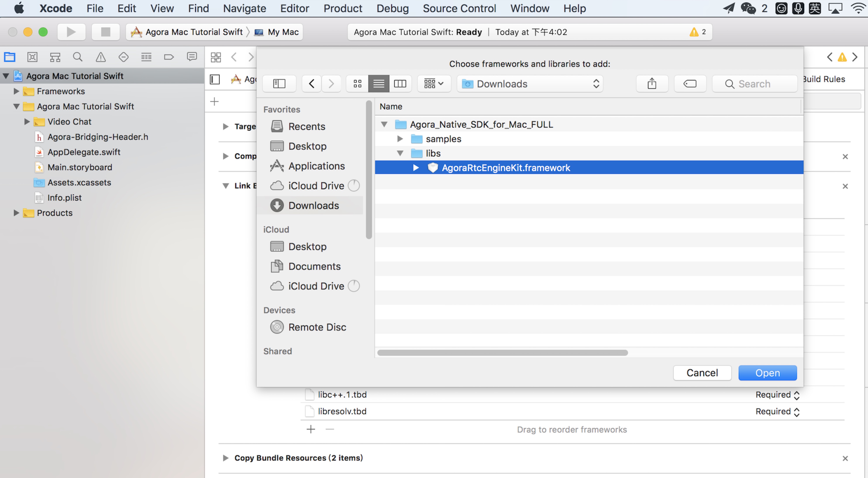Add build phase plus button
This screenshot has height=478, width=868.
(x=215, y=101)
